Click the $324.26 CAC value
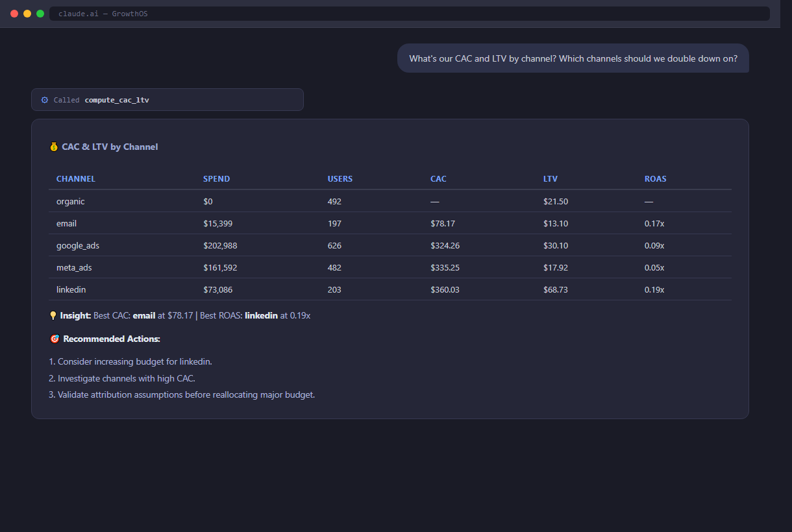This screenshot has height=532, width=792. pyautogui.click(x=445, y=245)
